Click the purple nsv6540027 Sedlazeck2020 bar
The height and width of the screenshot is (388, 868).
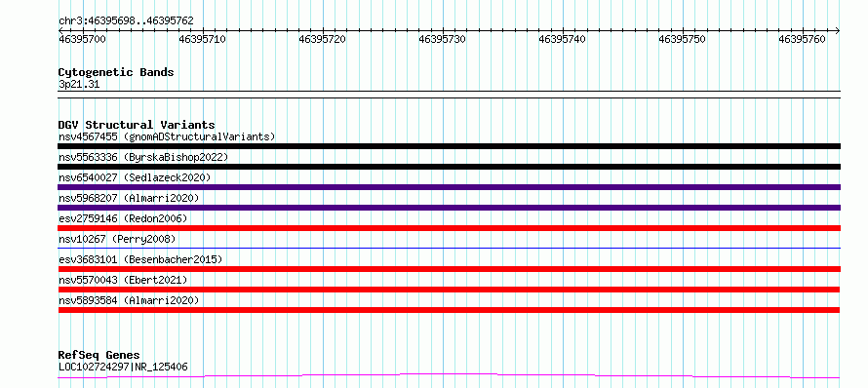point(449,187)
